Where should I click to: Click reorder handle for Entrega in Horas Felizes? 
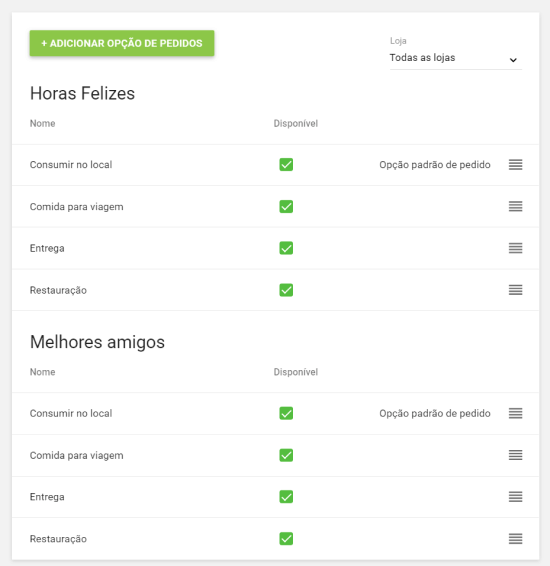click(515, 248)
